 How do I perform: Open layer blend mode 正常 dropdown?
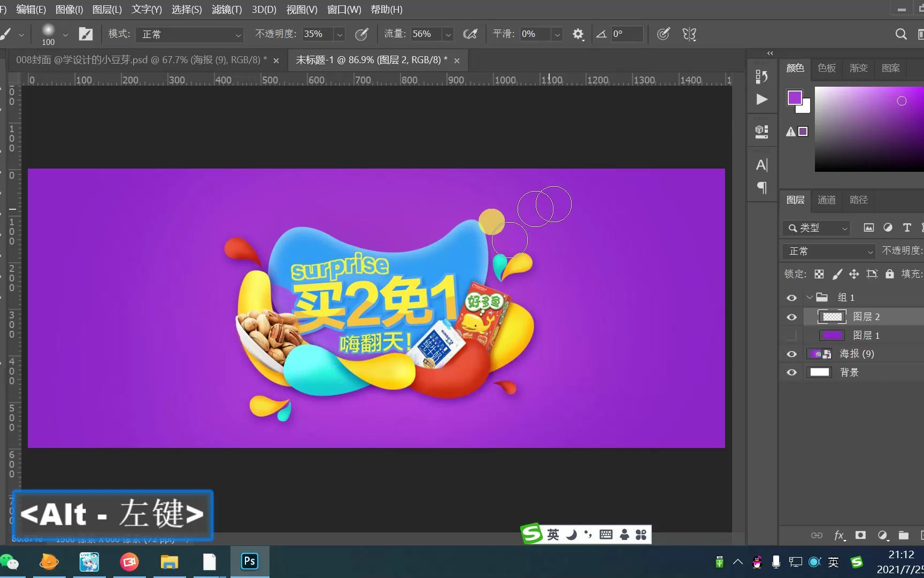pyautogui.click(x=829, y=251)
